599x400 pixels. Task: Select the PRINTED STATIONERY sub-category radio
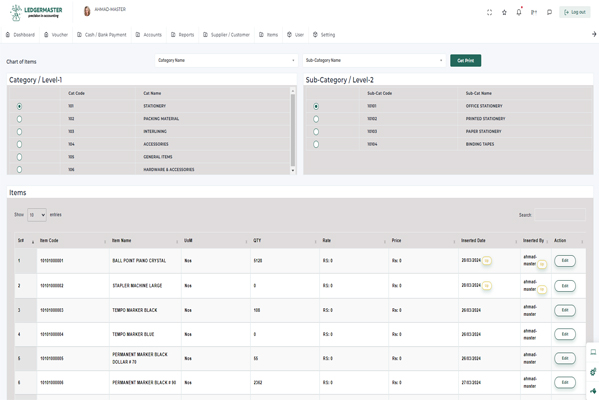(316, 119)
